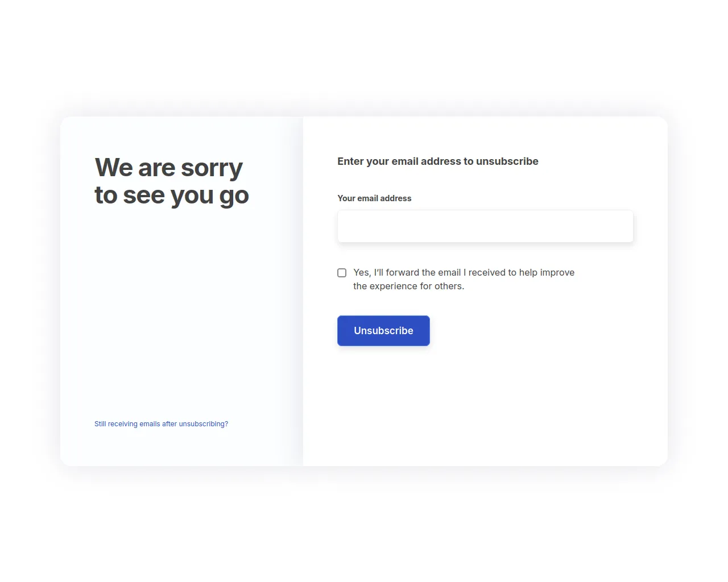Click the word 'Unsubscribe' on the blue button
The image size is (728, 582).
(x=383, y=331)
